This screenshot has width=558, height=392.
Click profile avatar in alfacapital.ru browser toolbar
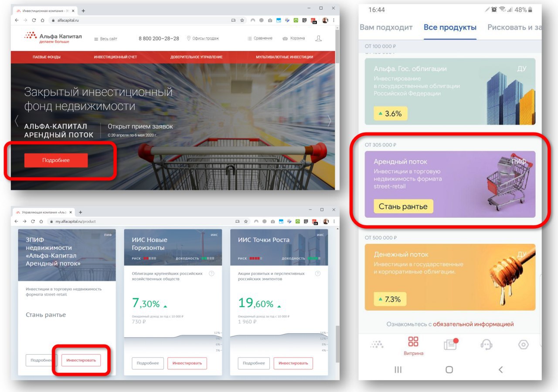[x=325, y=20]
